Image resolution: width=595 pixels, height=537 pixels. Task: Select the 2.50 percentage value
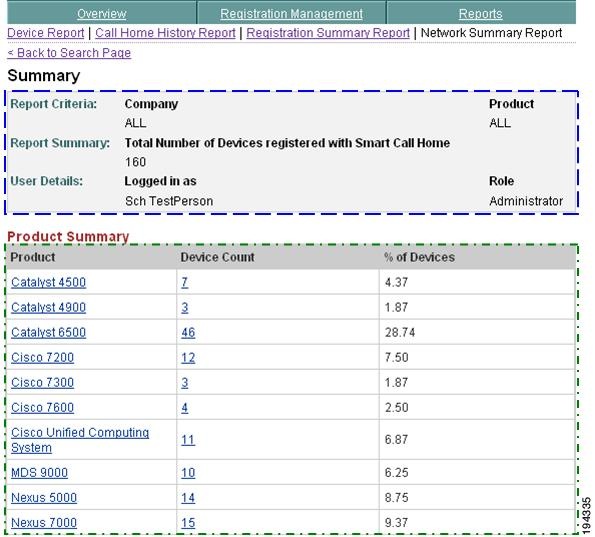[397, 408]
